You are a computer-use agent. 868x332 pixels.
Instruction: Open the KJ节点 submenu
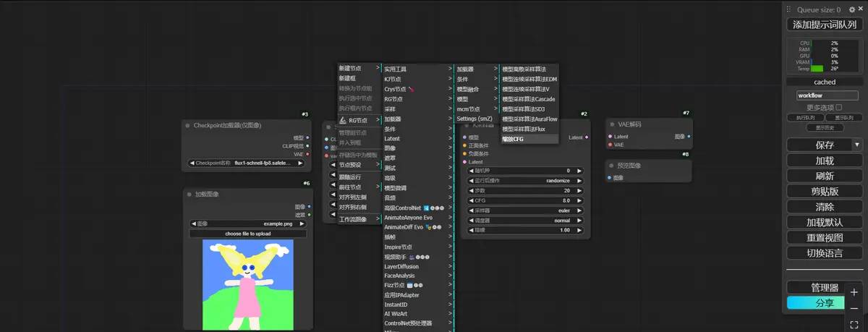[x=417, y=79]
